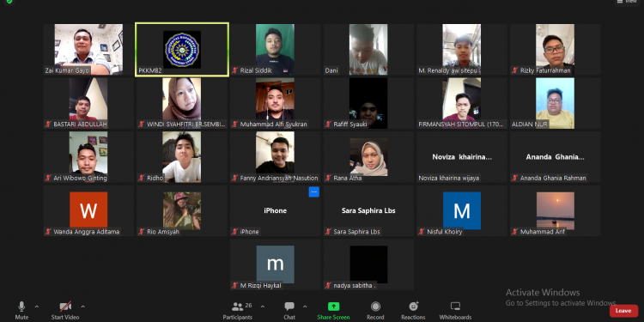Viewport: 644px width, 322px height.
Task: Select Ari Wibowo Ginting's video tile
Action: pyautogui.click(x=88, y=157)
